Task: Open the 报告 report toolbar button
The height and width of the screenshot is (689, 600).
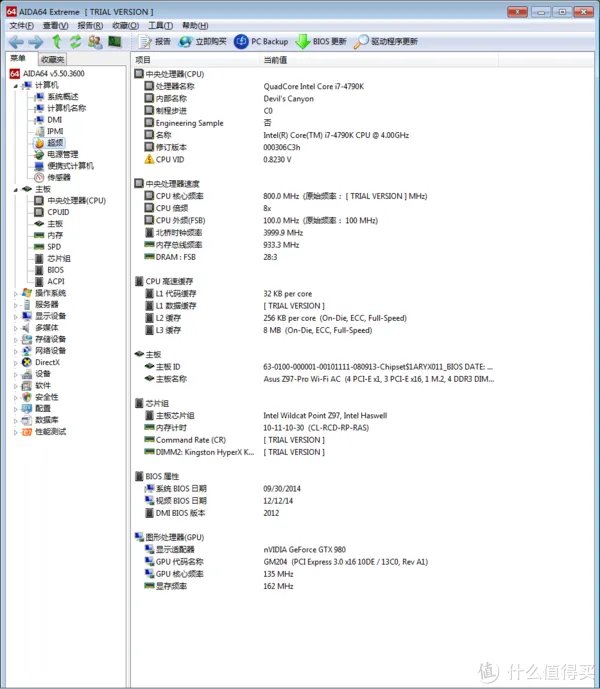Action: pyautogui.click(x=154, y=42)
